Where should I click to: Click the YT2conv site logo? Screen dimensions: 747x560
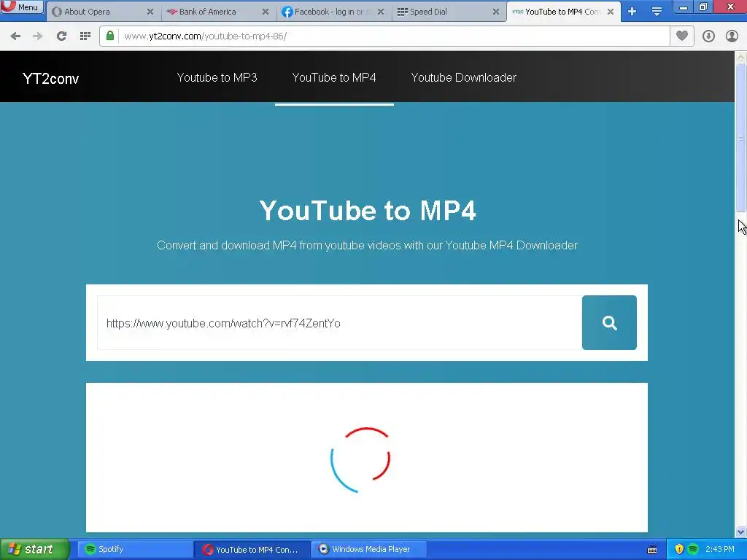(x=51, y=79)
